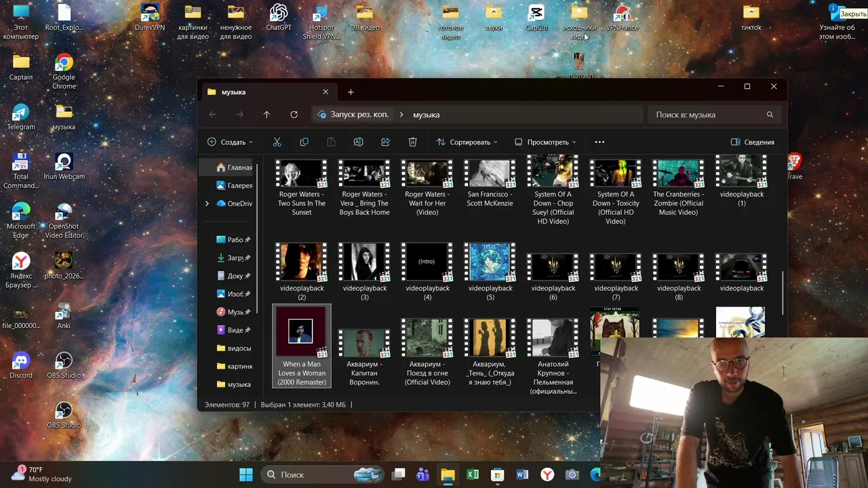The image size is (868, 488).
Task: Open Word from the taskbar
Action: (x=521, y=474)
